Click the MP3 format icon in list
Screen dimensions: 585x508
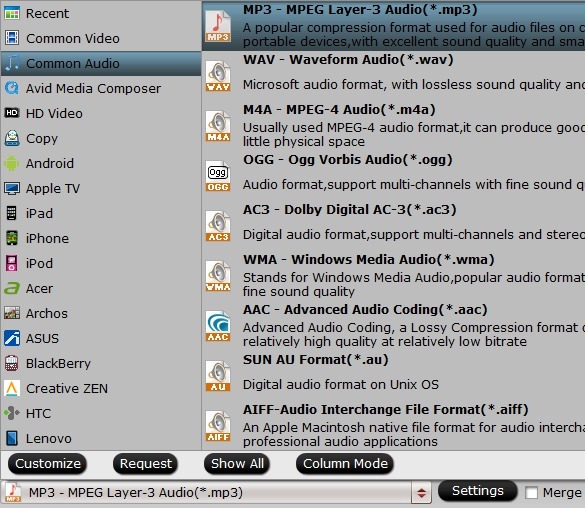click(218, 26)
